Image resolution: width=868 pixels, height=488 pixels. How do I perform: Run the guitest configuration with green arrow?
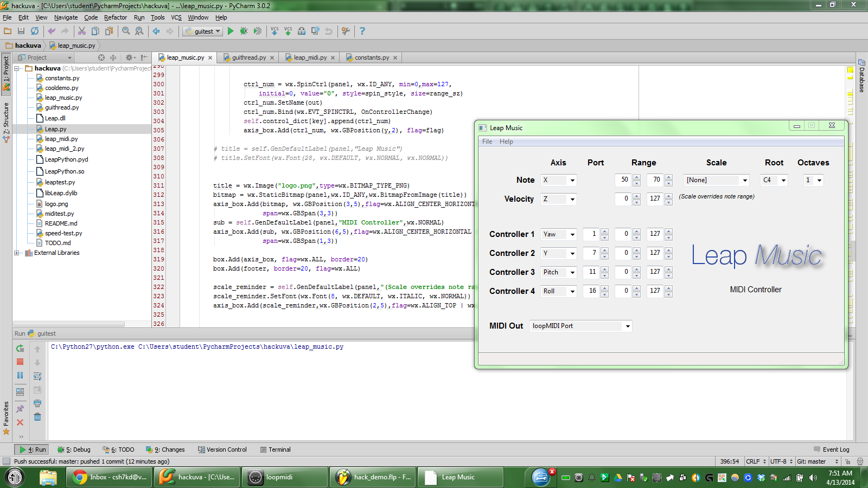point(231,31)
